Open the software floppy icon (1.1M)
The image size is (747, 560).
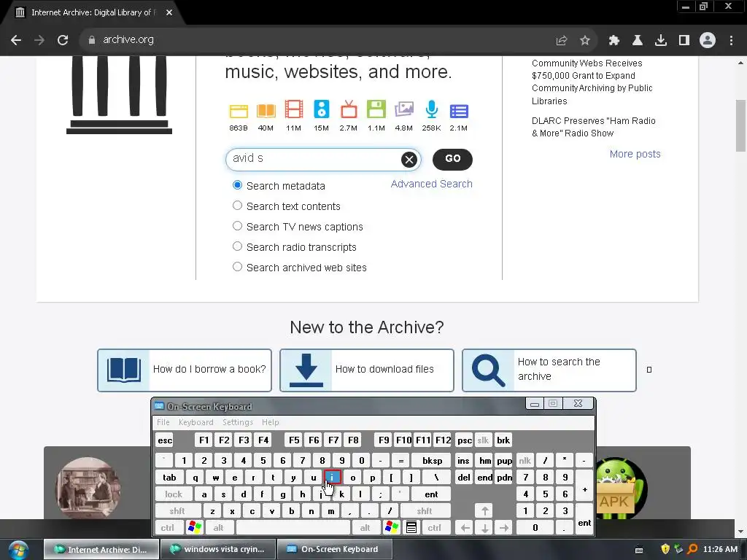click(x=376, y=109)
